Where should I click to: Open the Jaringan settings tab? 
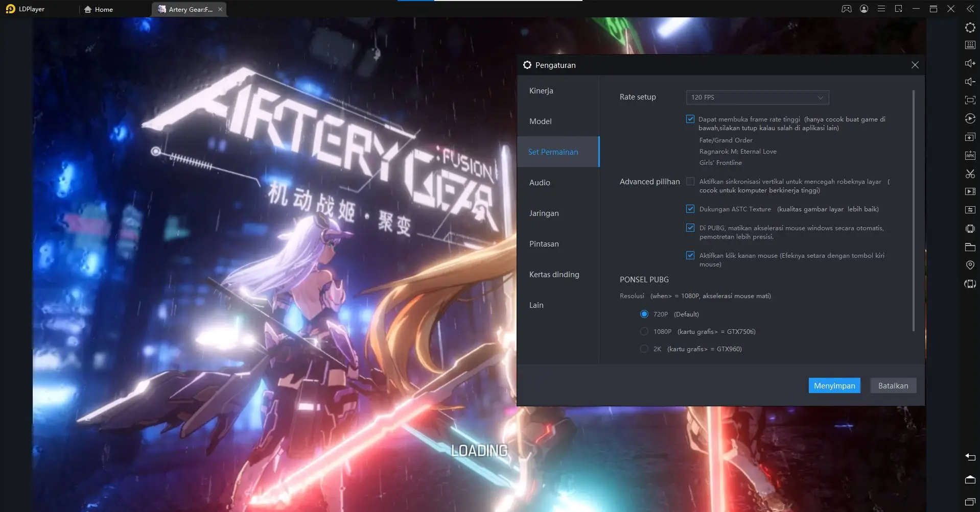558,213
